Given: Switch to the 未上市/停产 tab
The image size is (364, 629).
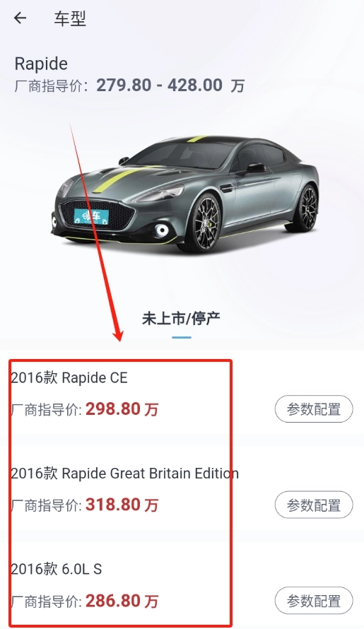Looking at the screenshot, I should click(x=182, y=319).
